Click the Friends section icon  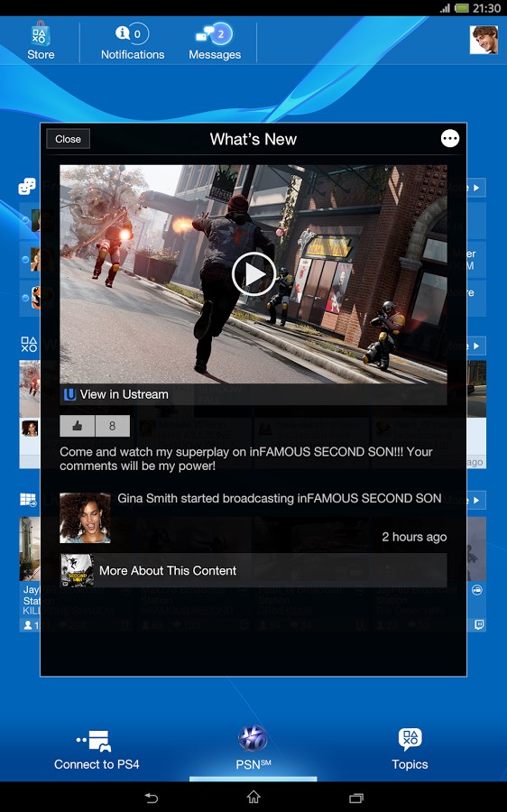click(27, 186)
